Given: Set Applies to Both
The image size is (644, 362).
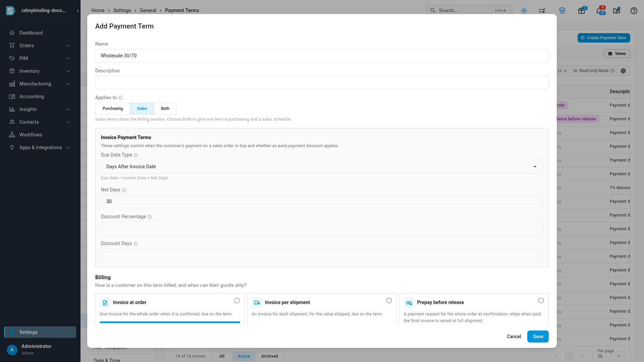Looking at the screenshot, I should tap(165, 109).
